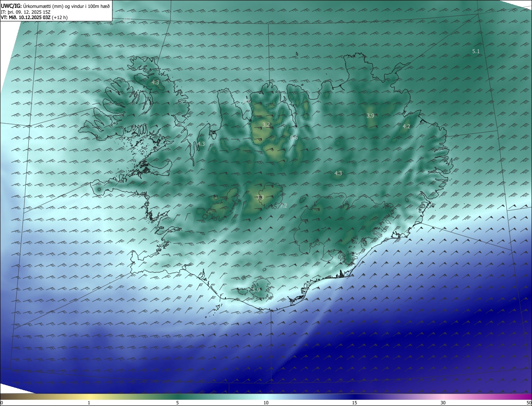Click the valid time line 'VT: Mið. 10.12.2025 03Z (+12 h)'
The height and width of the screenshot is (406, 532).
coord(34,17)
